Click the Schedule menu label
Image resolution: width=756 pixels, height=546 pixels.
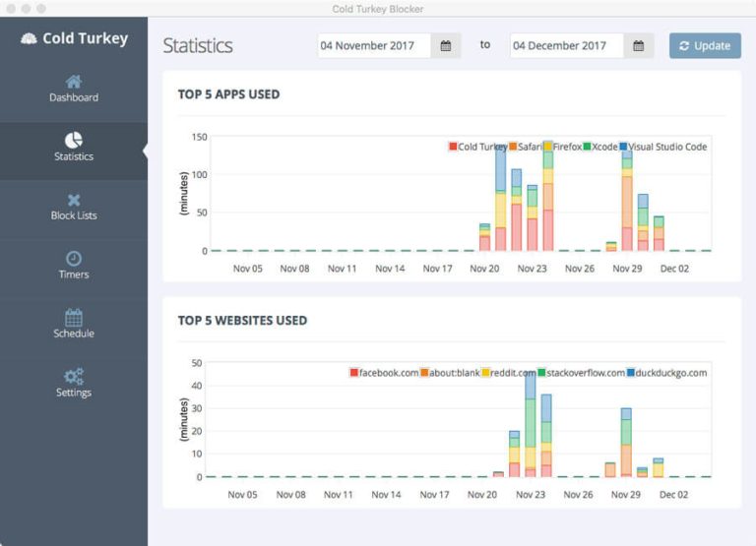click(74, 334)
